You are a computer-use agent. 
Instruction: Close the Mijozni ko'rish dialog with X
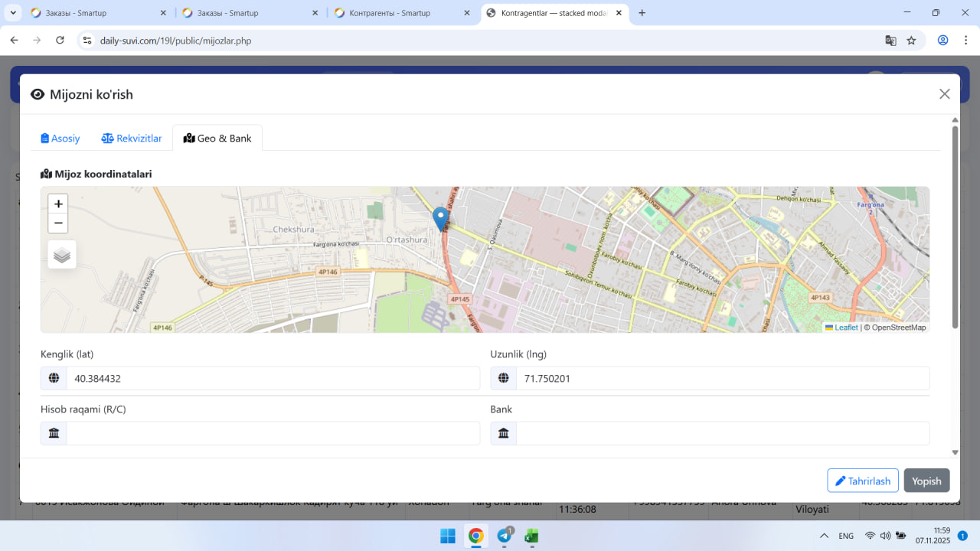(944, 94)
